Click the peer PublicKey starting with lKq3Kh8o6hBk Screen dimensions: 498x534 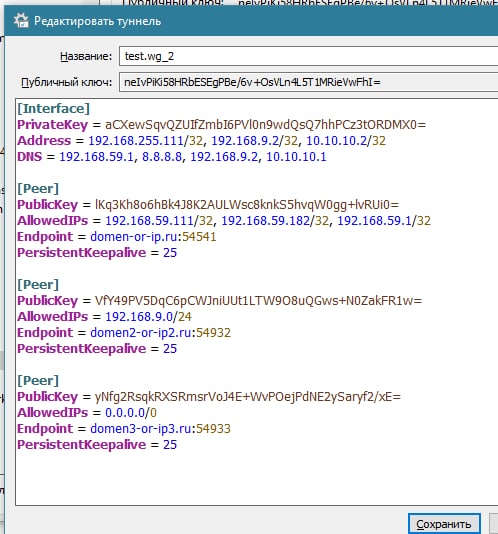point(247,205)
